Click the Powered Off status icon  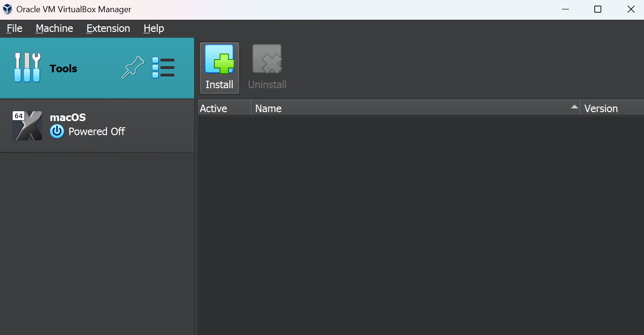click(x=56, y=132)
